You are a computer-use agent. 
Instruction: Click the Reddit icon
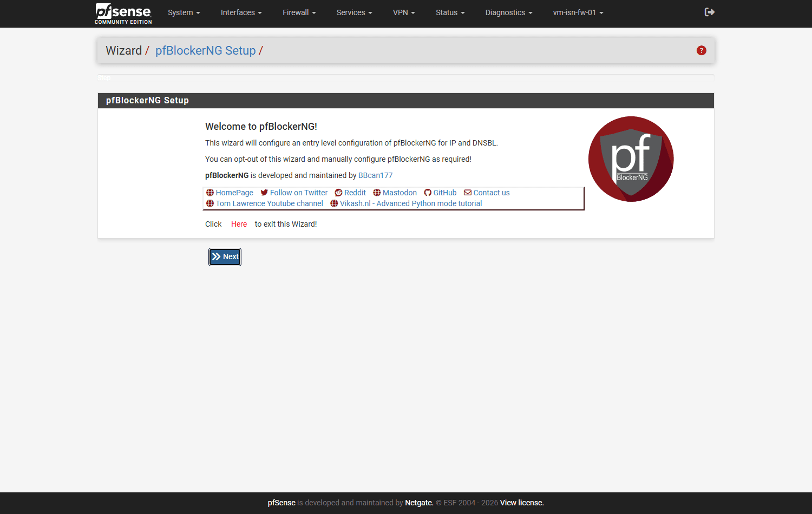(x=338, y=193)
